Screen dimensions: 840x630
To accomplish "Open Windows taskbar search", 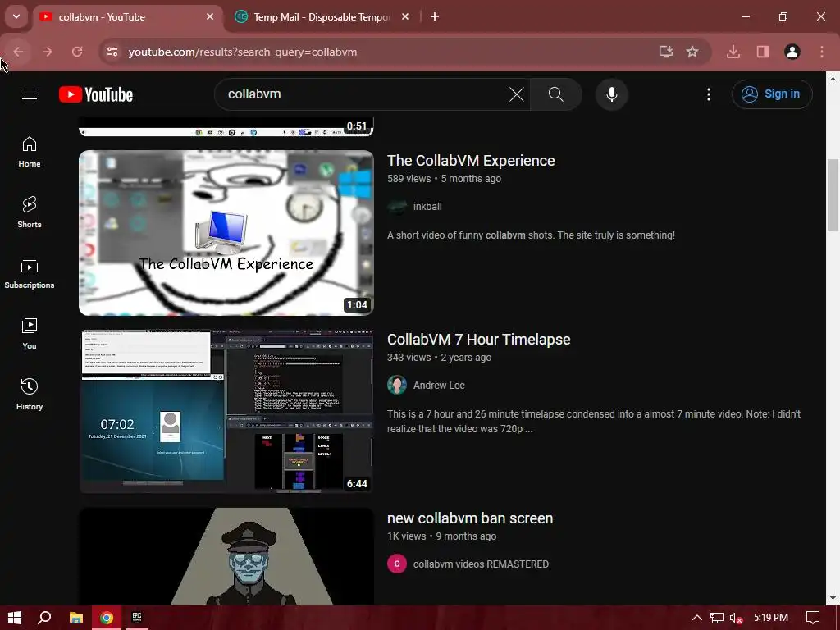I will (x=44, y=618).
